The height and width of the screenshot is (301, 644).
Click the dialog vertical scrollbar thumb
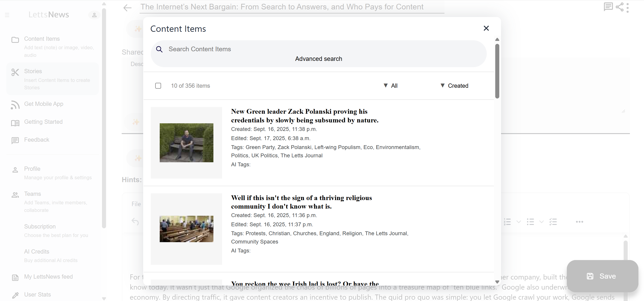[x=497, y=71]
